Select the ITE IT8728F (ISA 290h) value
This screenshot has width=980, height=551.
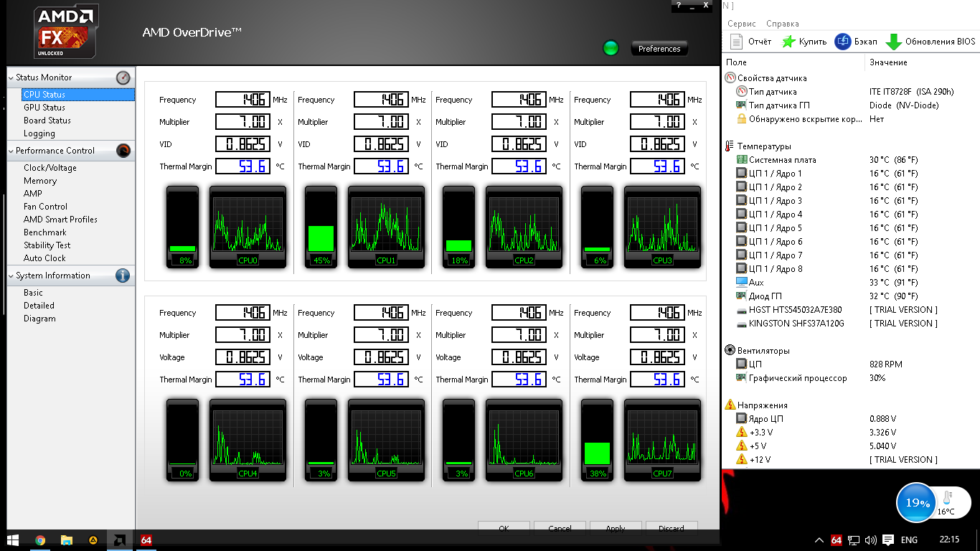click(912, 92)
